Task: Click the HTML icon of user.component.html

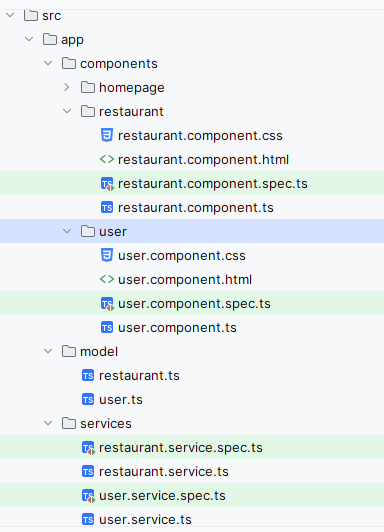Action: [x=107, y=280]
